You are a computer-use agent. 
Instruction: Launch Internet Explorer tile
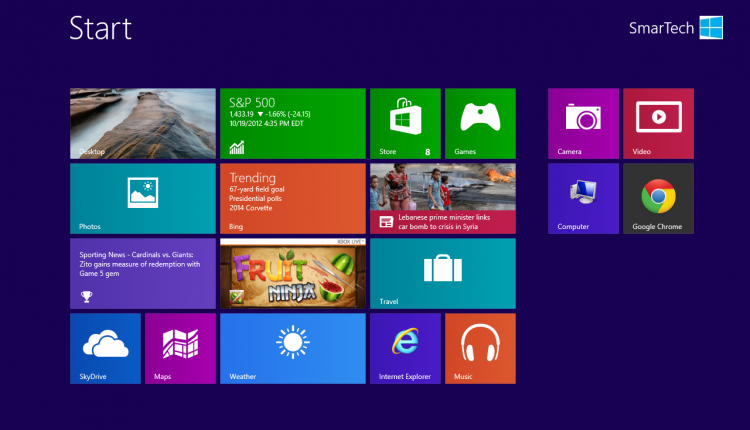[405, 349]
